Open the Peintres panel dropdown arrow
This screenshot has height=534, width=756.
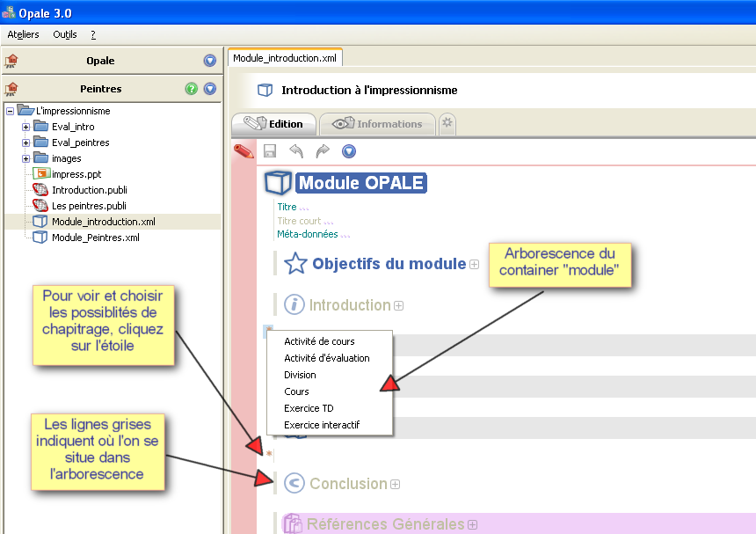210,89
